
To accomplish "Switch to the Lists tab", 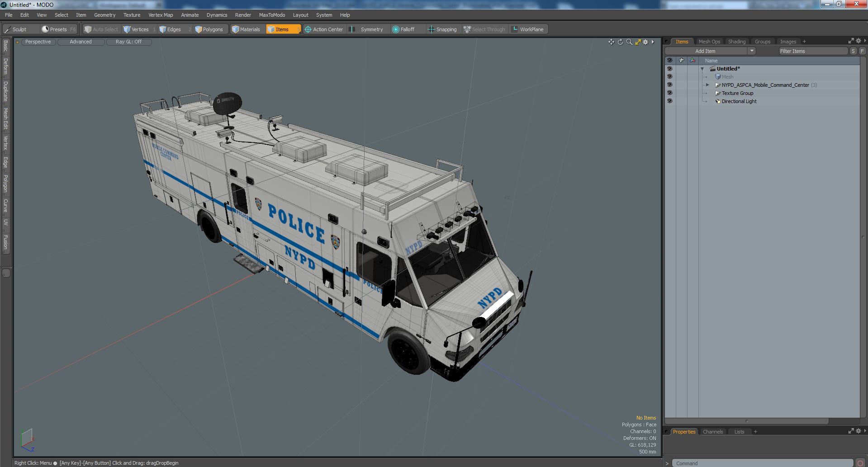I will coord(739,432).
